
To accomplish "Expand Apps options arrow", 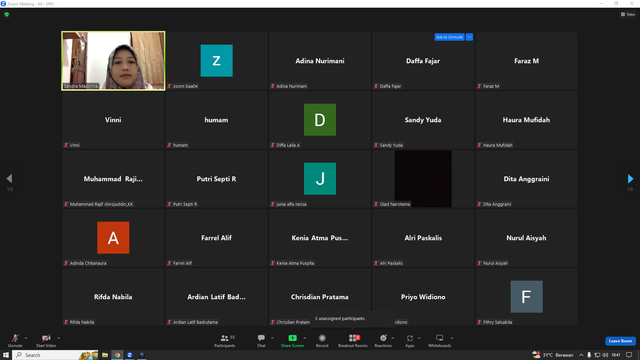I will point(419,338).
